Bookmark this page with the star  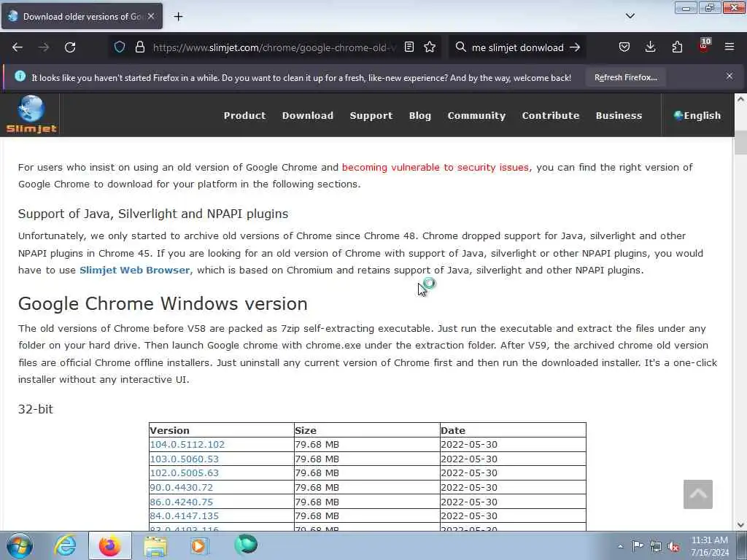point(430,47)
